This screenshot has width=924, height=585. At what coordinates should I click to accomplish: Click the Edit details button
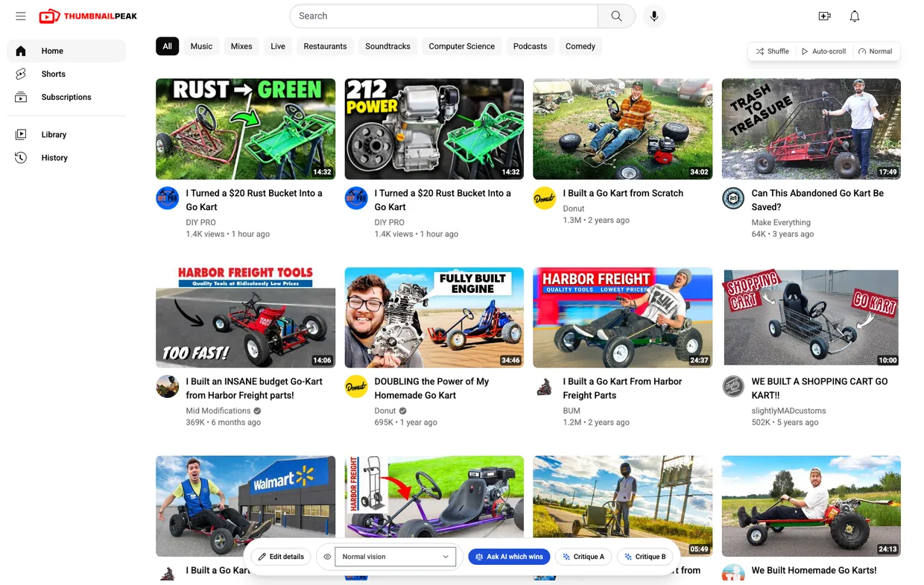(281, 557)
